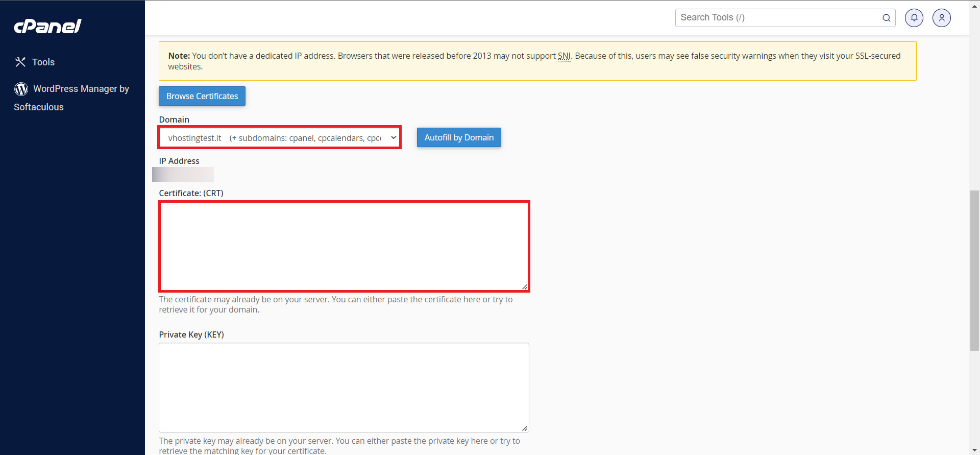980x455 pixels.
Task: Click the magnifier icon in search box
Action: click(887, 18)
